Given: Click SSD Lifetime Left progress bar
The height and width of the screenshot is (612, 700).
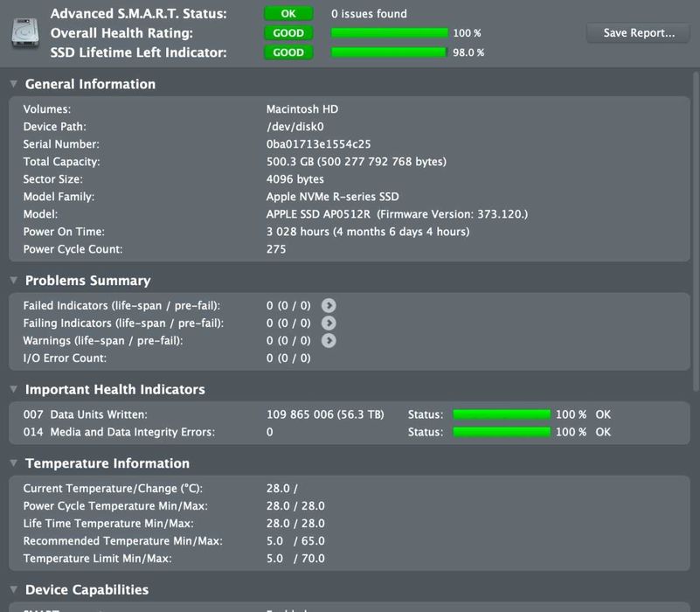Looking at the screenshot, I should click(388, 52).
